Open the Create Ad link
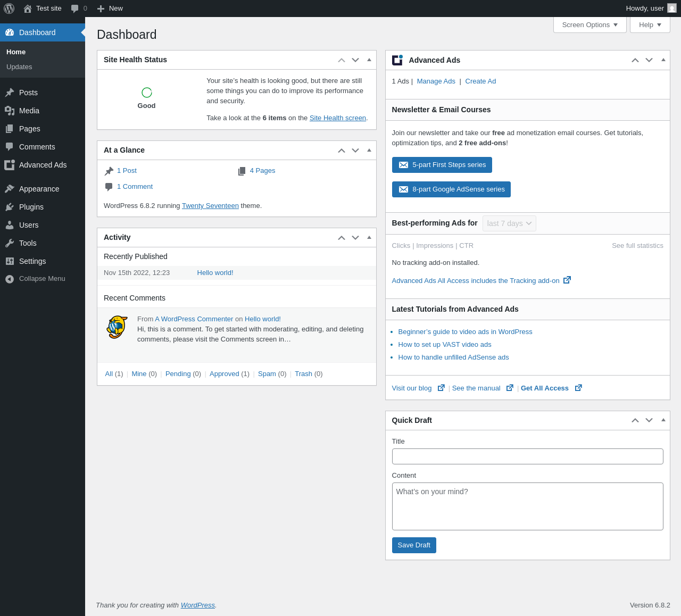681x616 pixels. click(x=480, y=81)
